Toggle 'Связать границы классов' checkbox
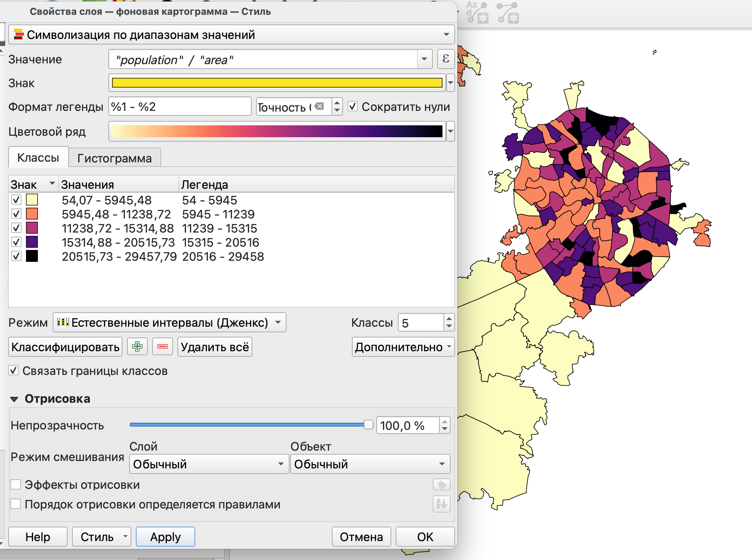This screenshot has width=752, height=560. click(x=14, y=370)
